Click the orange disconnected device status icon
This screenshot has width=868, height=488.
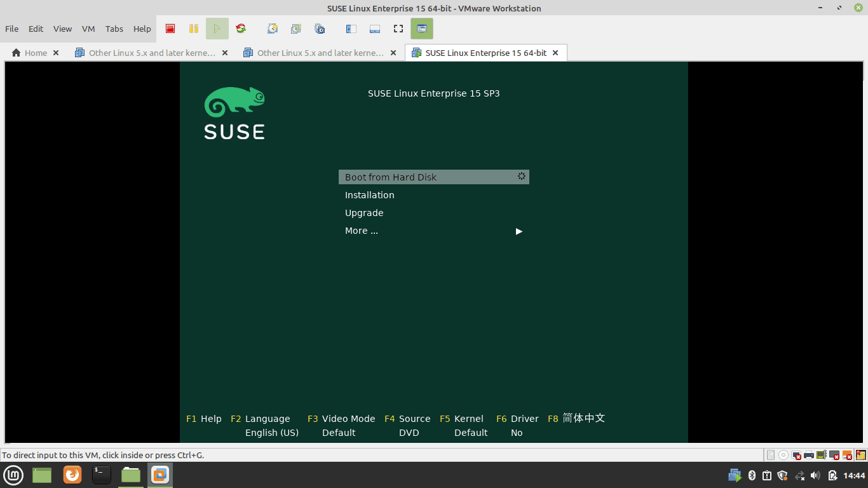coord(847,455)
